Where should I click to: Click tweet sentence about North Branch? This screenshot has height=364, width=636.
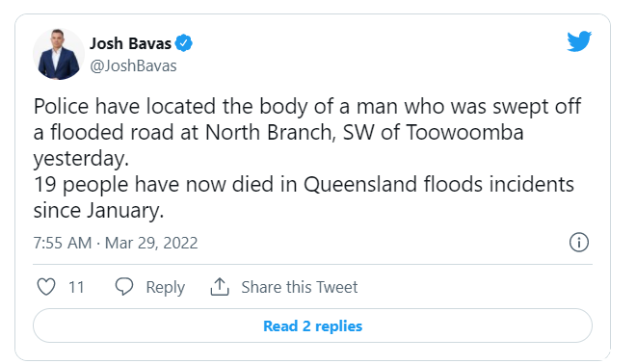(x=307, y=132)
